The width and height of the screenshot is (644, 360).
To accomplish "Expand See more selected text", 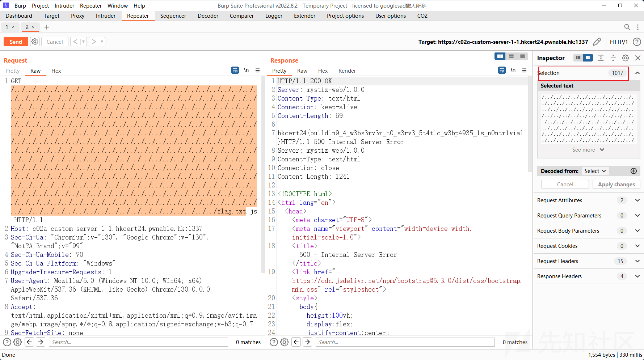I will [x=588, y=150].
